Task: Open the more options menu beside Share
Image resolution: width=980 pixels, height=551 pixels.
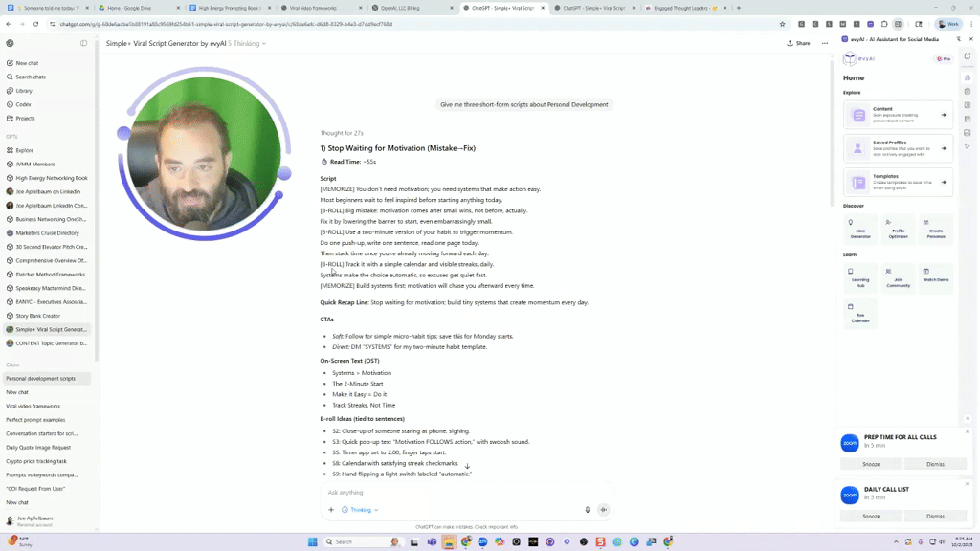Action: (824, 42)
